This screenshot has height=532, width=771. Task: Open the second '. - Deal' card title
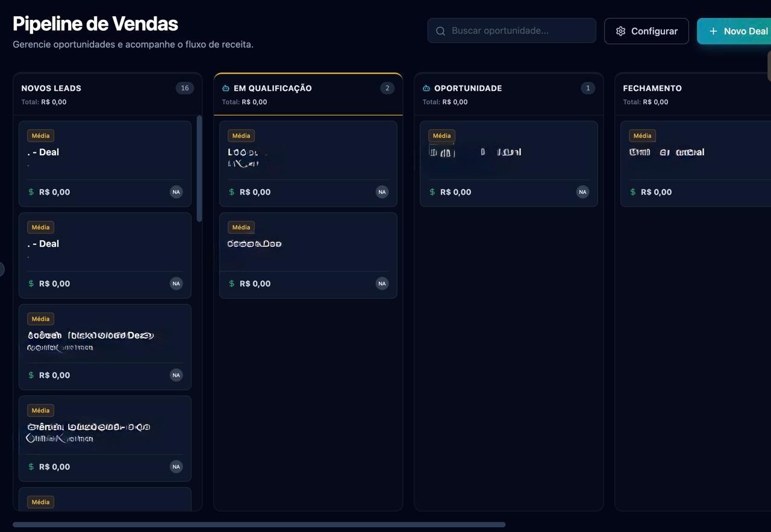(x=43, y=244)
